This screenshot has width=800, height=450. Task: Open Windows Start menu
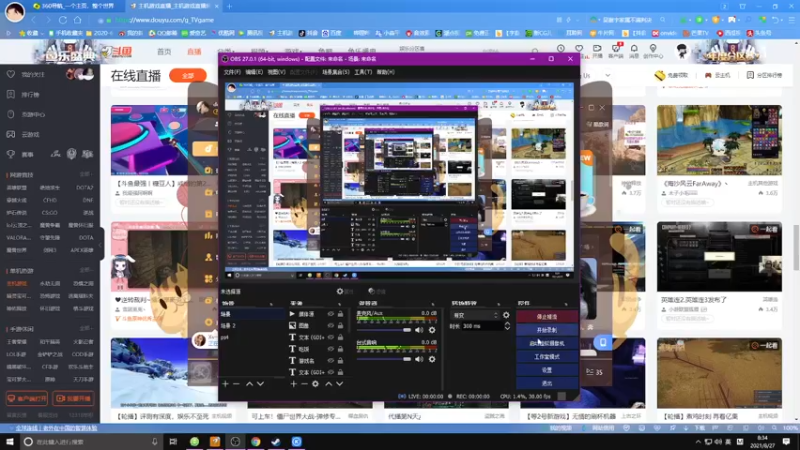tap(10, 441)
